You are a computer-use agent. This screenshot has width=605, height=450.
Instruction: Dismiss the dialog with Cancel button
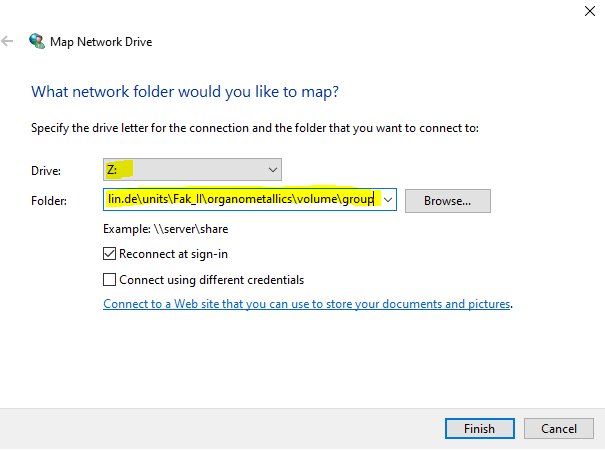point(559,428)
